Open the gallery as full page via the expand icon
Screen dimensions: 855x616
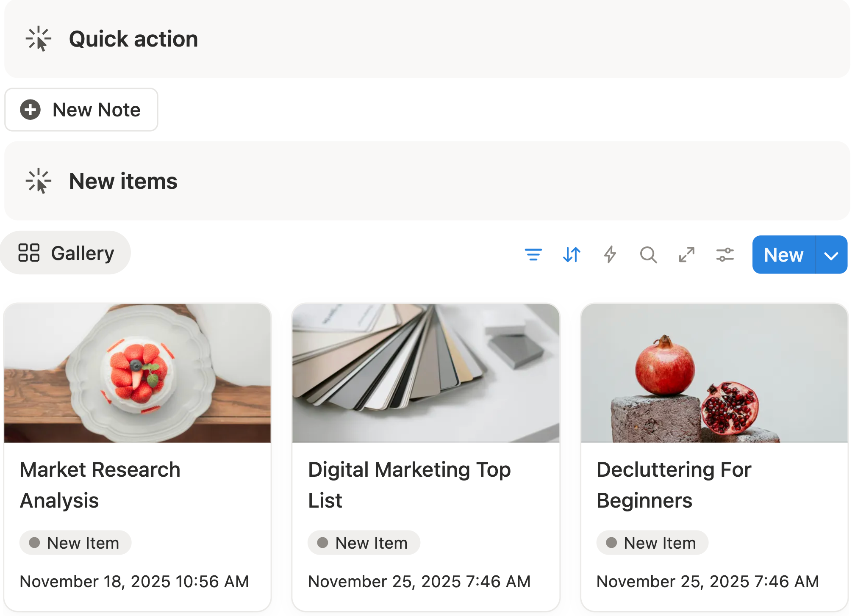[x=686, y=254]
